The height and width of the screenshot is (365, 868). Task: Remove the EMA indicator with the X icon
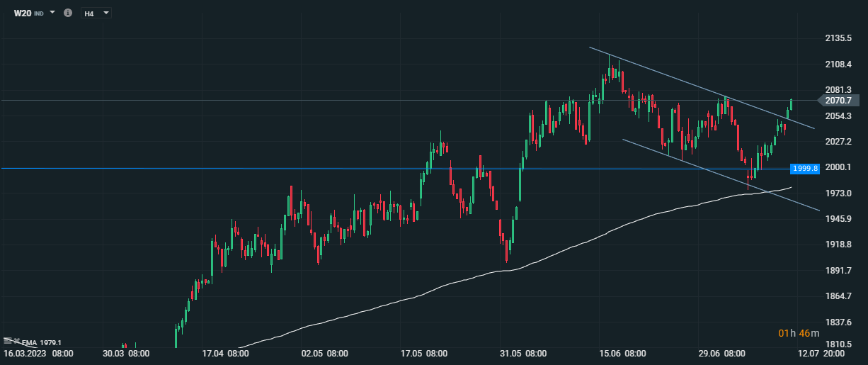tap(17, 341)
